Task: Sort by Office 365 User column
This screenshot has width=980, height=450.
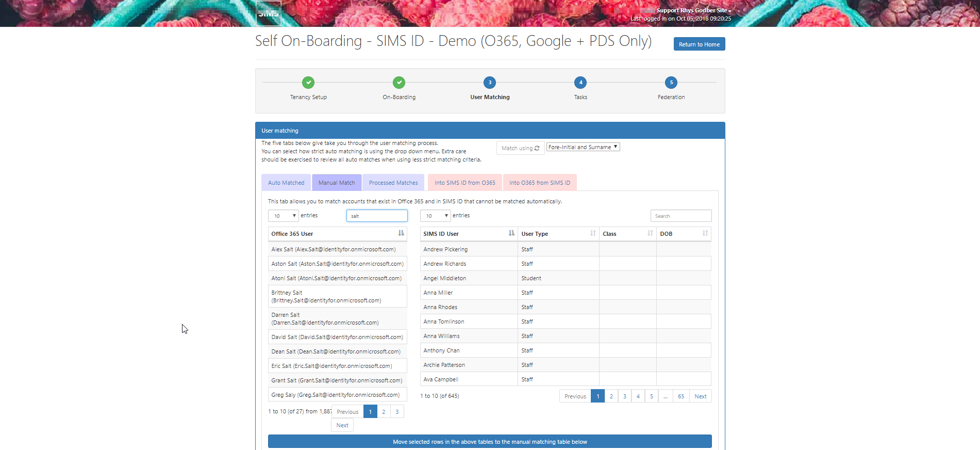Action: pos(338,234)
